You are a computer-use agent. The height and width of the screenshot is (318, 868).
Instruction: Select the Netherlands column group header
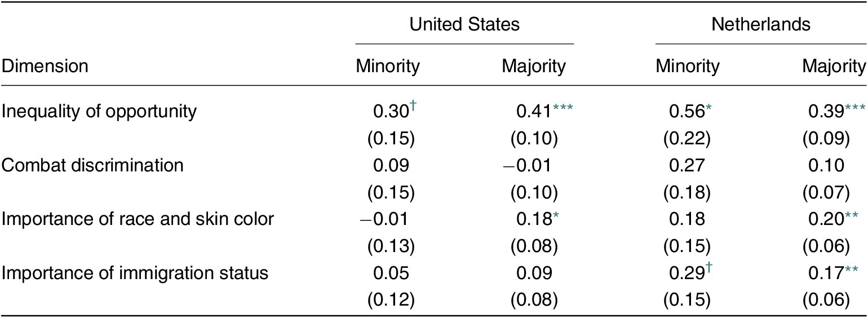(760, 24)
